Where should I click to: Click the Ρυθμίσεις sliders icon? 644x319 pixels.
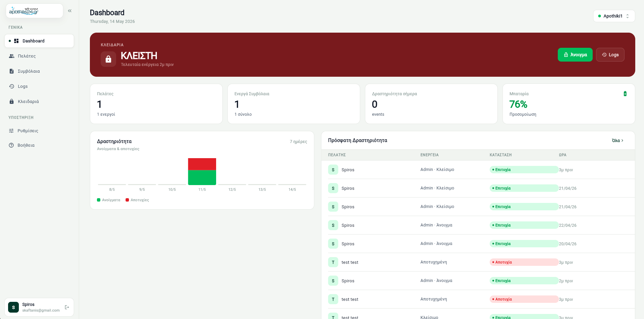click(x=11, y=131)
